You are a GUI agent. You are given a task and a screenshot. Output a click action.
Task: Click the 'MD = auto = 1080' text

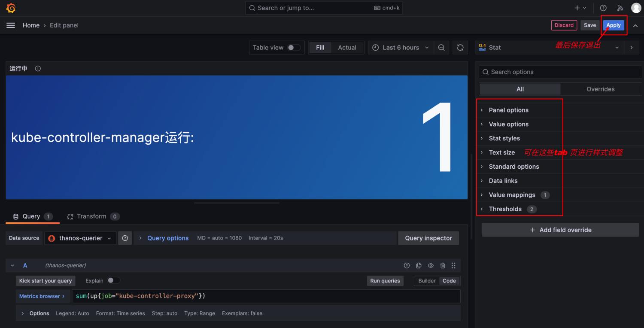219,238
